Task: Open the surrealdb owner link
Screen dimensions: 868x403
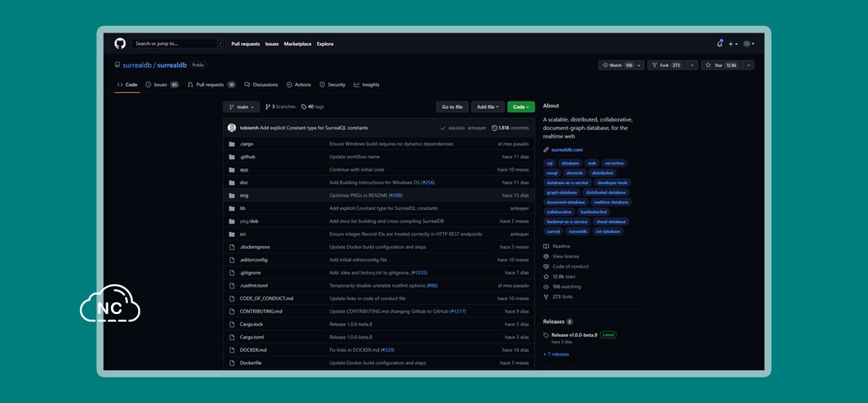Action: coord(137,65)
